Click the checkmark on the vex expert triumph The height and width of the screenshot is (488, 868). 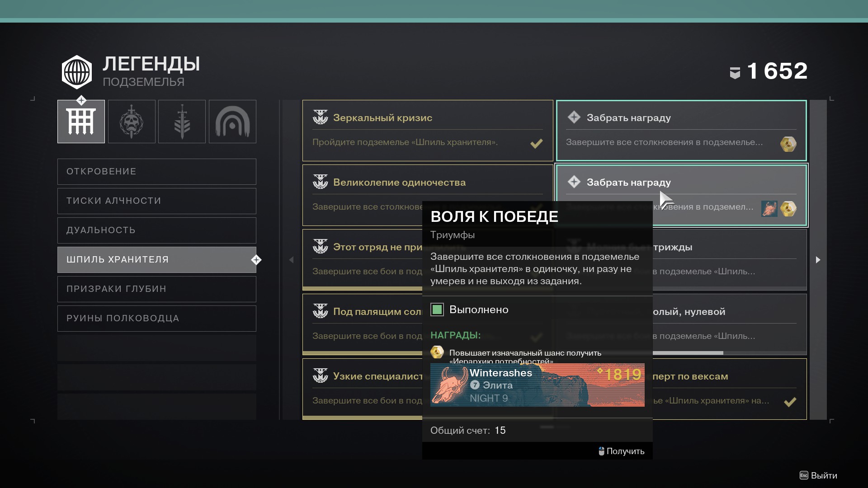coord(790,402)
